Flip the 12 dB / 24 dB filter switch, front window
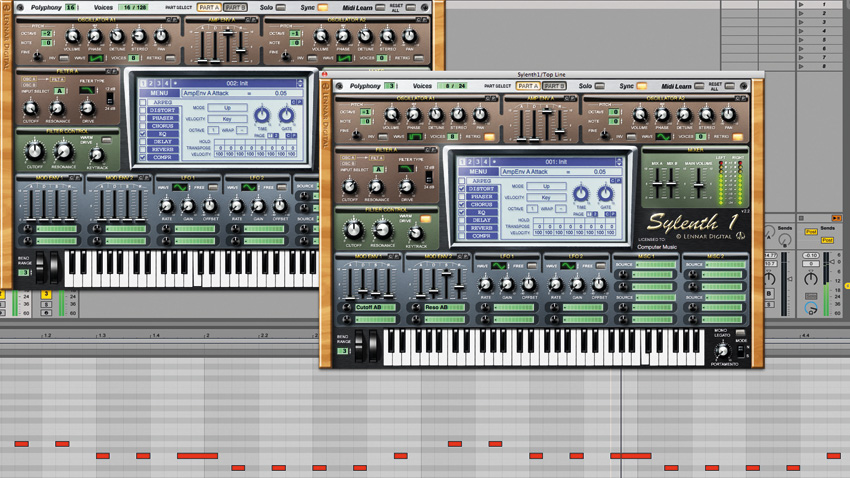850x478 pixels. (x=429, y=177)
